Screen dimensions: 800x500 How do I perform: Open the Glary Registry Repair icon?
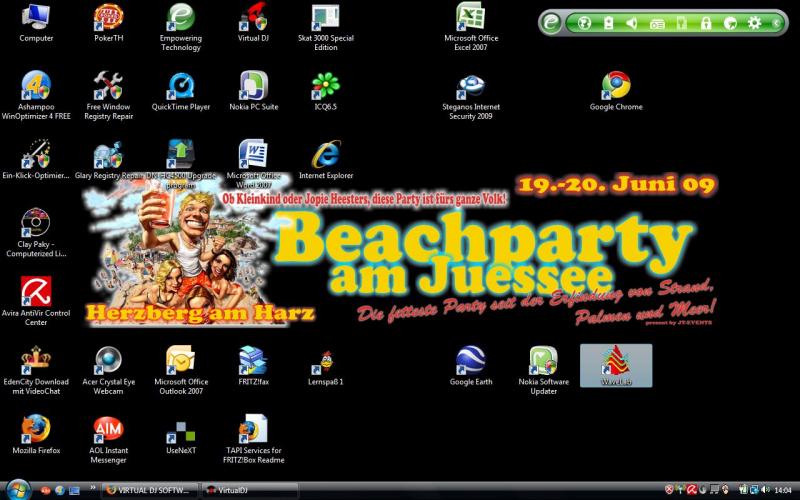(109, 160)
